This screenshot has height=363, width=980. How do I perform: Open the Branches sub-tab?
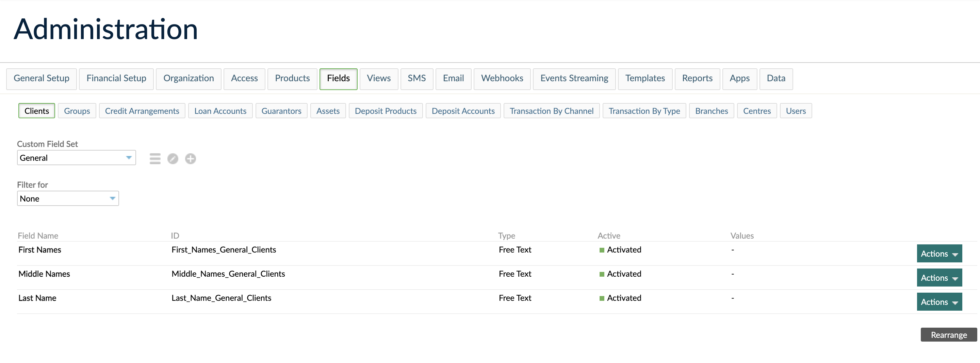click(x=711, y=110)
